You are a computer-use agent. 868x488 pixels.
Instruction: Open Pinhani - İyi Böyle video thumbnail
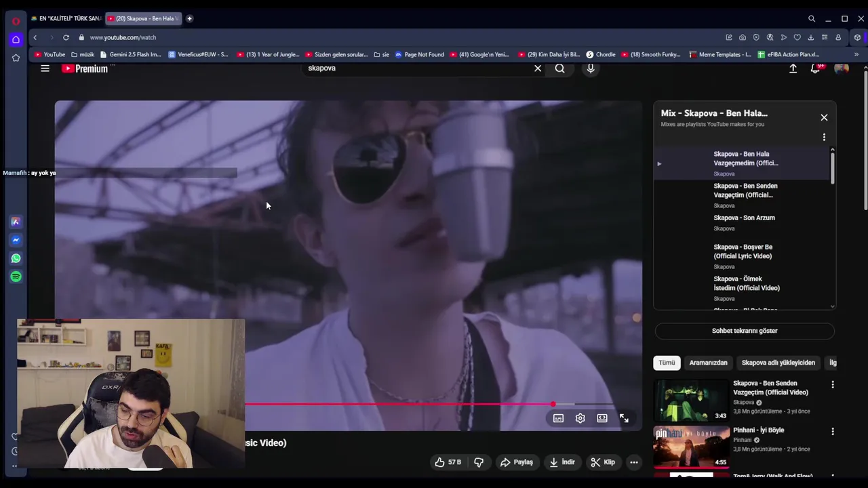click(x=691, y=447)
